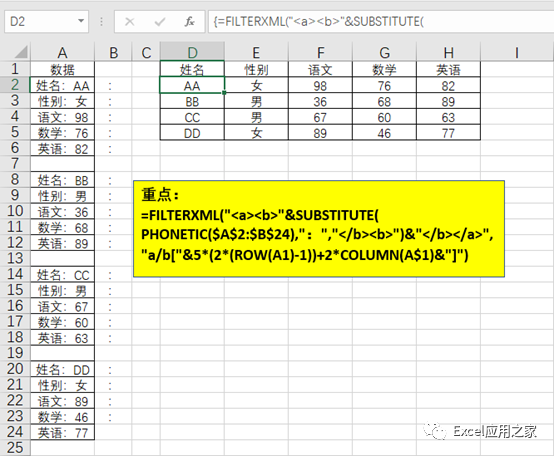Select row 13 header

pos(15,258)
